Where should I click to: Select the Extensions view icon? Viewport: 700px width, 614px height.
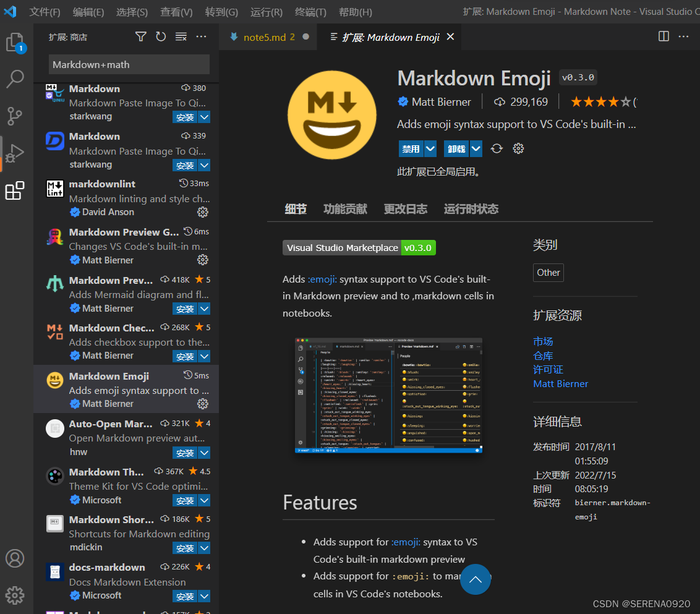pos(15,190)
